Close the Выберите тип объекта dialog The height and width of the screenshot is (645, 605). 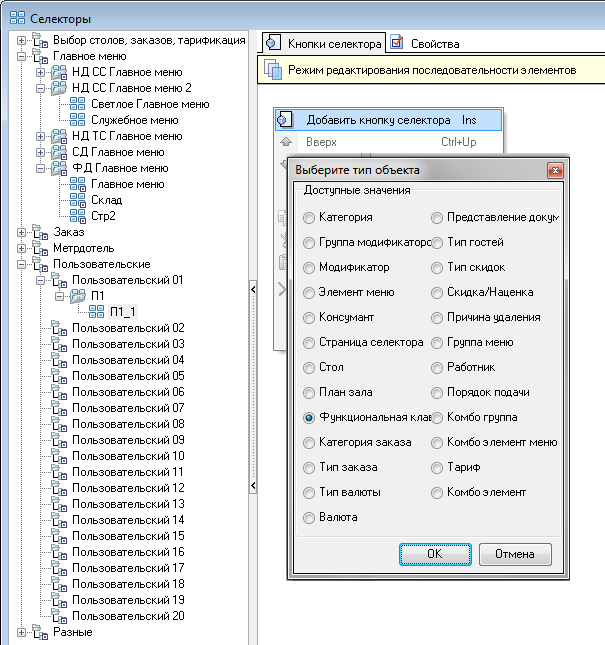point(554,170)
